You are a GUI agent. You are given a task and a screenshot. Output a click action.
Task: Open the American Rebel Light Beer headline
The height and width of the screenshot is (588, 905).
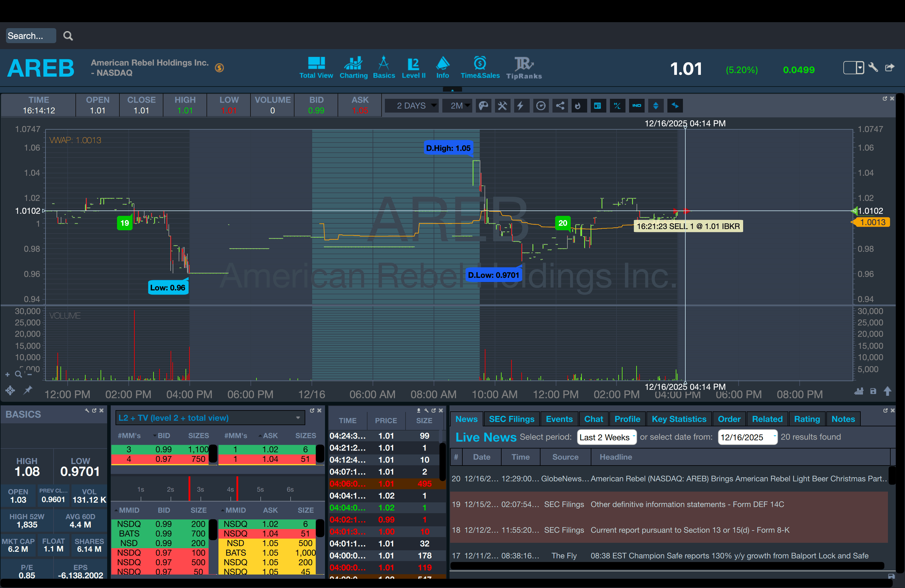[x=738, y=479]
